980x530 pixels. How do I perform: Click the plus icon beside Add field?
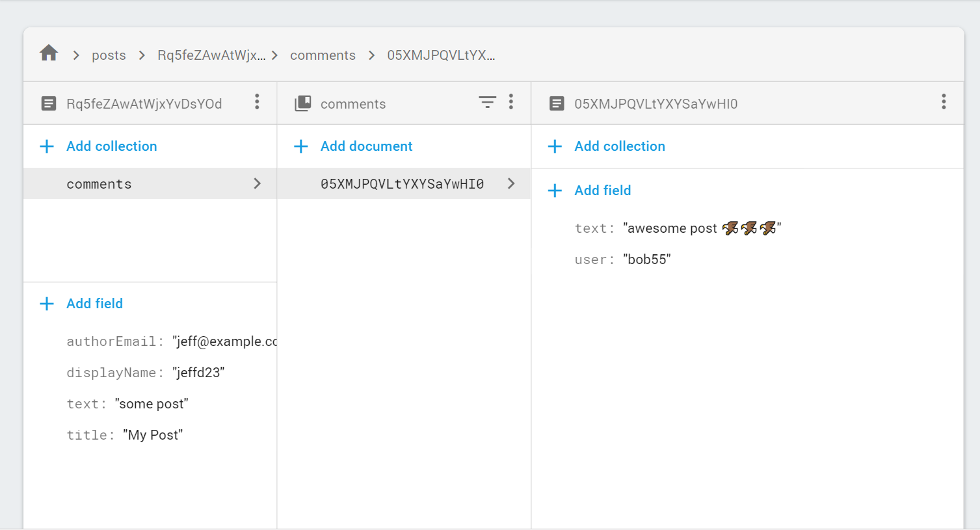point(46,303)
